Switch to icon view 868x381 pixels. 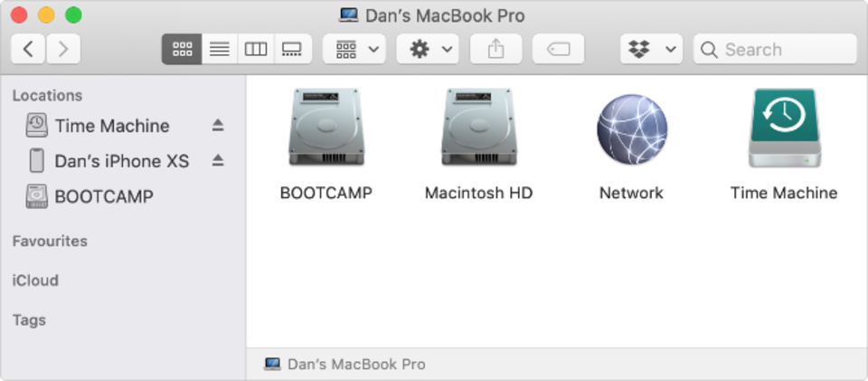[x=182, y=49]
